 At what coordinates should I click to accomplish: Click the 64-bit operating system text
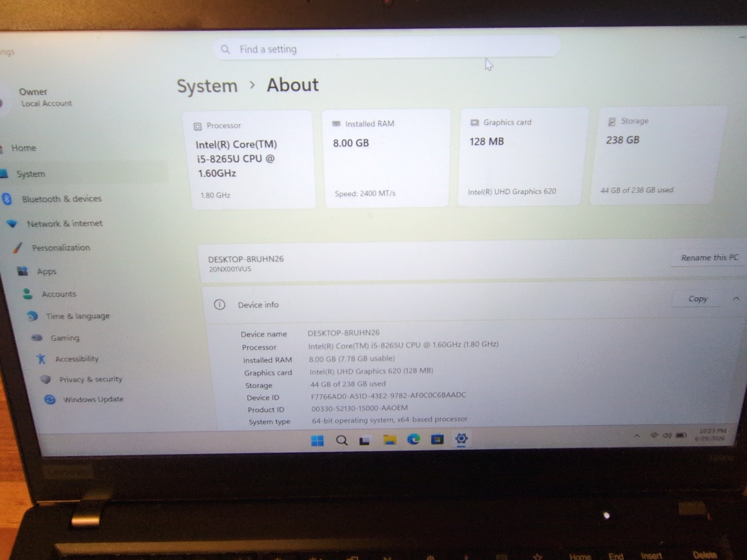(x=390, y=420)
